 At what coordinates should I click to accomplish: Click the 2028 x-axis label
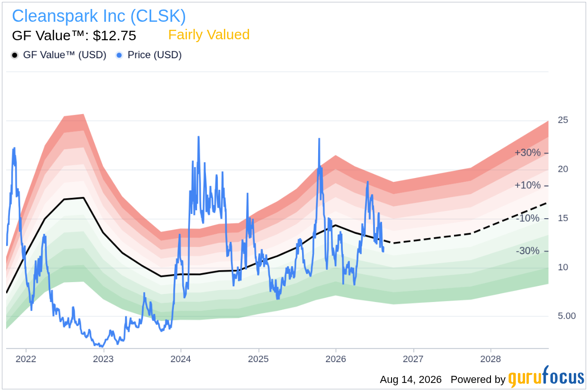491,359
